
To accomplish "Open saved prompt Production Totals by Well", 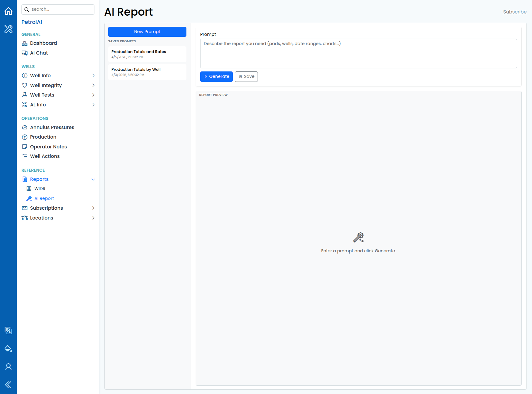I will click(x=147, y=72).
